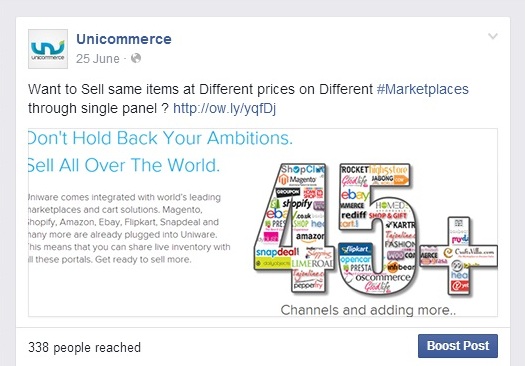Follow the ow.ly/yqfDj shortened link
The width and height of the screenshot is (525, 366).
click(x=224, y=108)
